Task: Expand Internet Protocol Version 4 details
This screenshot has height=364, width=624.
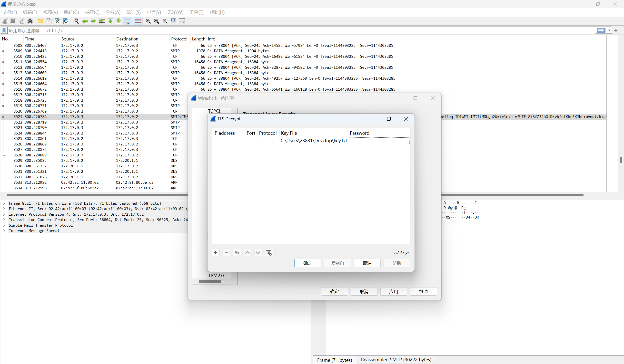Action: pyautogui.click(x=4, y=214)
